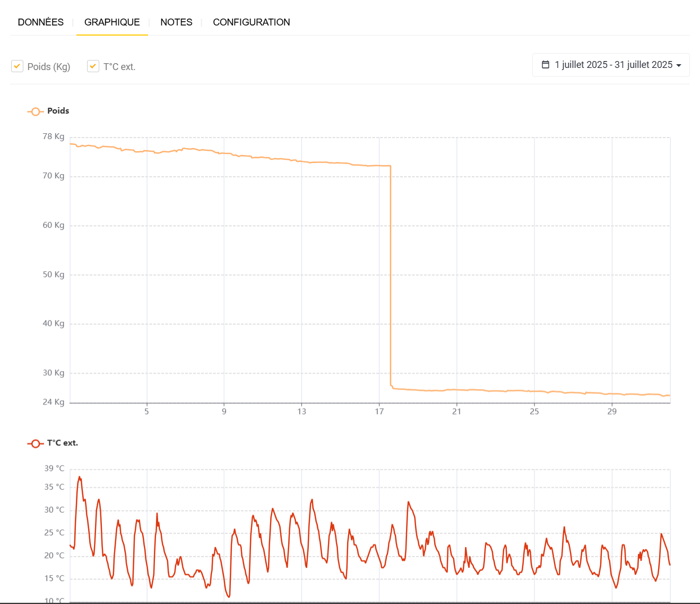Click day 29 on the weight chart axis
This screenshot has height=604, width=700.
612,411
